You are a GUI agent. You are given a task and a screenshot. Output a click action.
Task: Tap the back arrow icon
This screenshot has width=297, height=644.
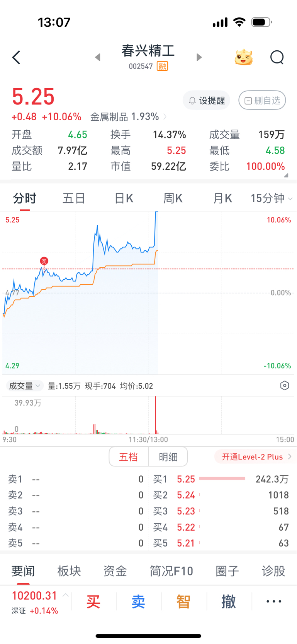(x=16, y=57)
